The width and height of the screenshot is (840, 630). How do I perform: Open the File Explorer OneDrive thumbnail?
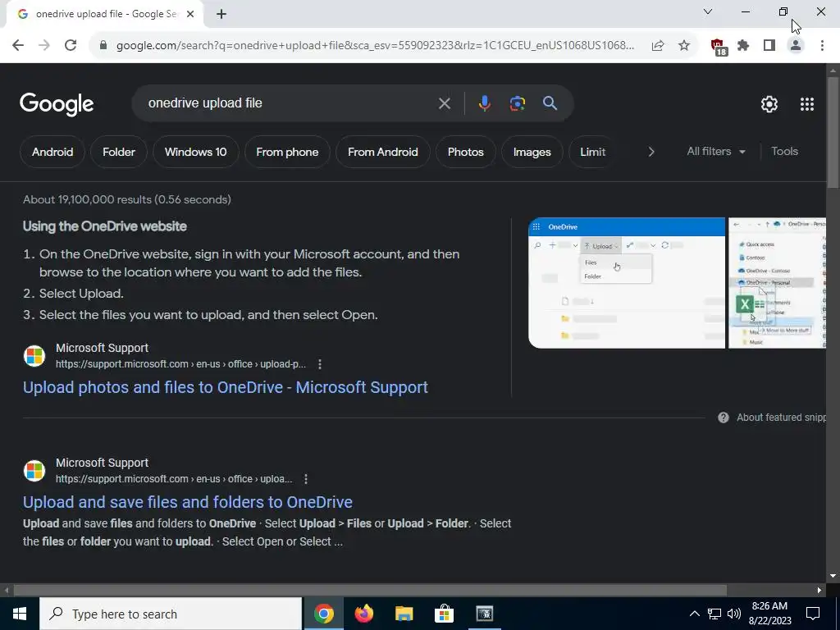coord(778,283)
